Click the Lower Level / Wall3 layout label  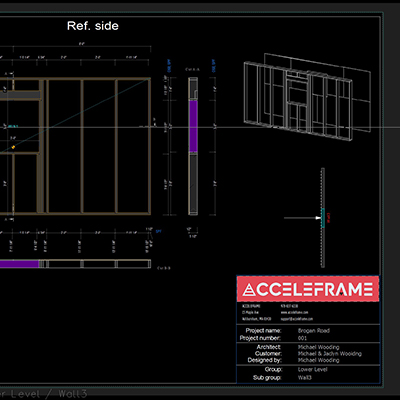43,394
